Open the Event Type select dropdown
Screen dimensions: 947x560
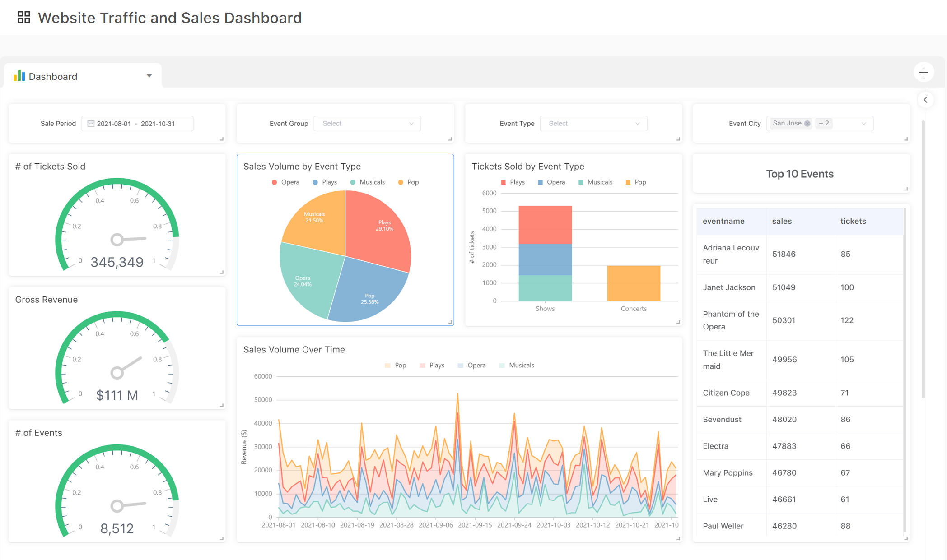tap(593, 124)
